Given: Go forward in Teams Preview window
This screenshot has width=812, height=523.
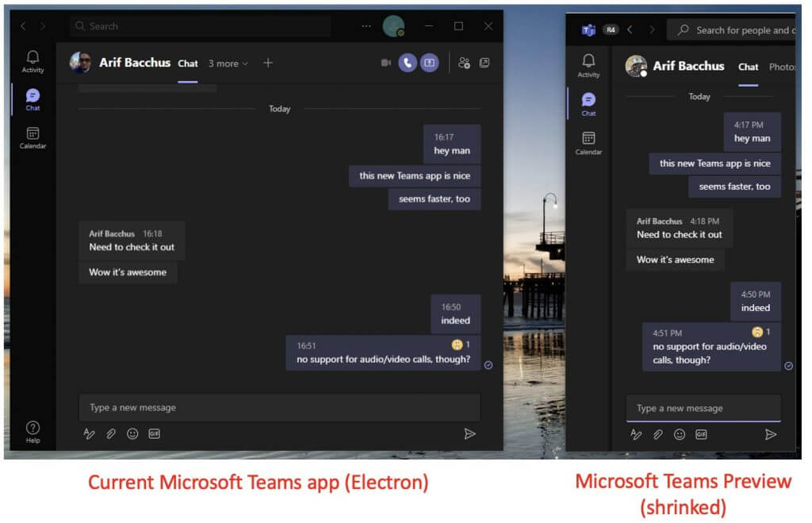Looking at the screenshot, I should [652, 30].
